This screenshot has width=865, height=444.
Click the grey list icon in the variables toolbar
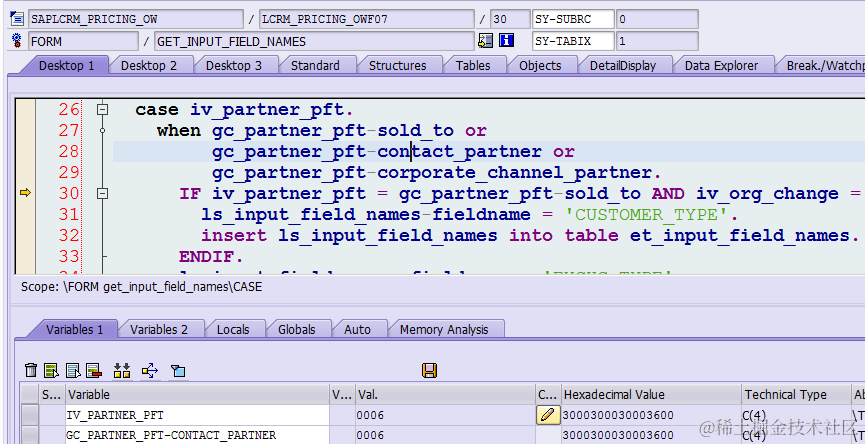click(73, 371)
